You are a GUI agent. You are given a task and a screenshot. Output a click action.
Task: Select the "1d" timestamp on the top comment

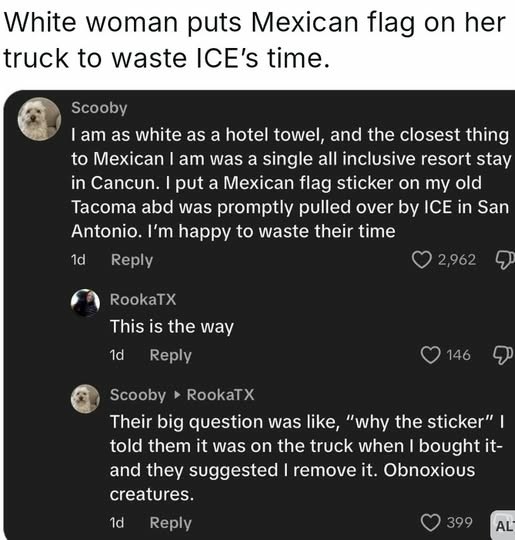tap(78, 259)
